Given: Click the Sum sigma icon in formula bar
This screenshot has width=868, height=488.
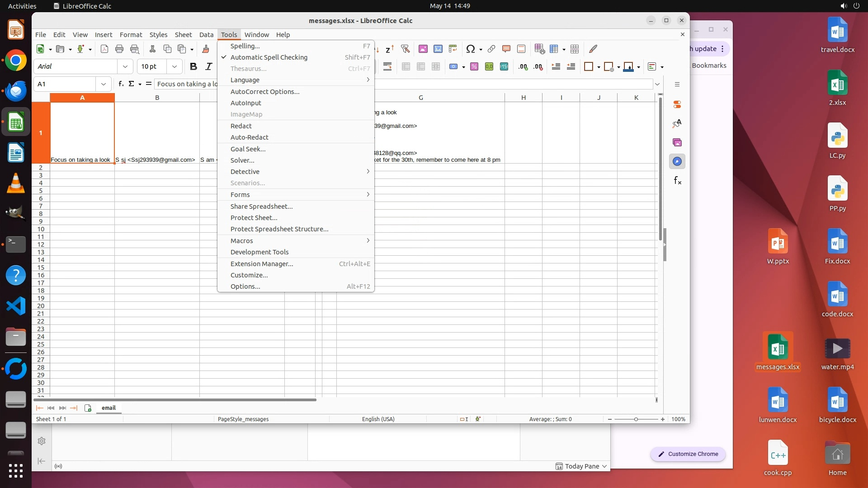Looking at the screenshot, I should click(132, 84).
